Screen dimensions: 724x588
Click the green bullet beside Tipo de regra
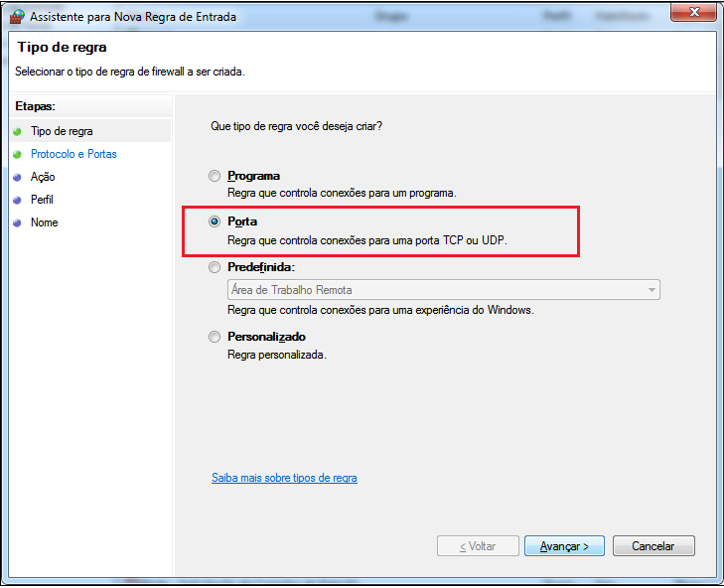[18, 132]
